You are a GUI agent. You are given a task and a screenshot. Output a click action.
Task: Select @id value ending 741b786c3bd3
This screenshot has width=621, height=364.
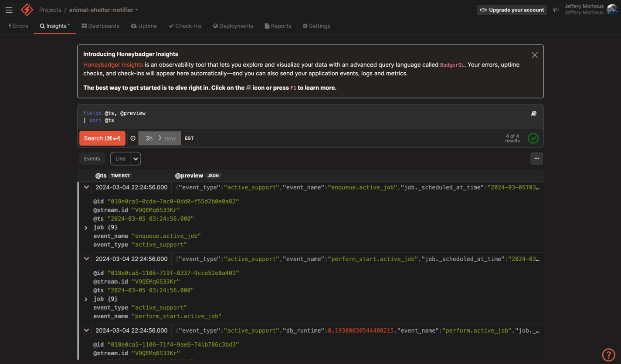click(173, 344)
